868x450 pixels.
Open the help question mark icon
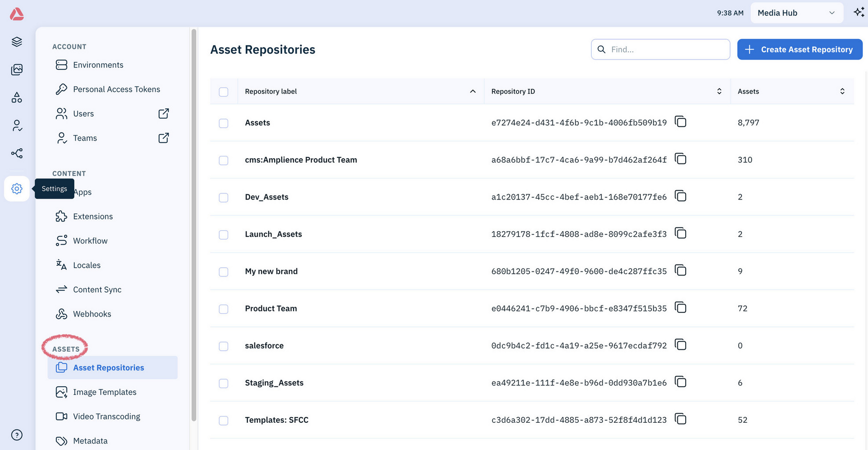[x=17, y=435]
